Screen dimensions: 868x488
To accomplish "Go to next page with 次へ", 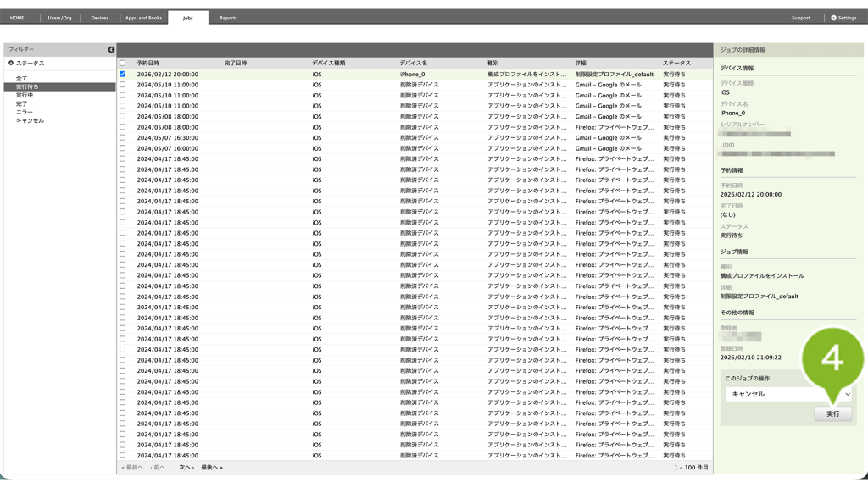I will coord(186,468).
